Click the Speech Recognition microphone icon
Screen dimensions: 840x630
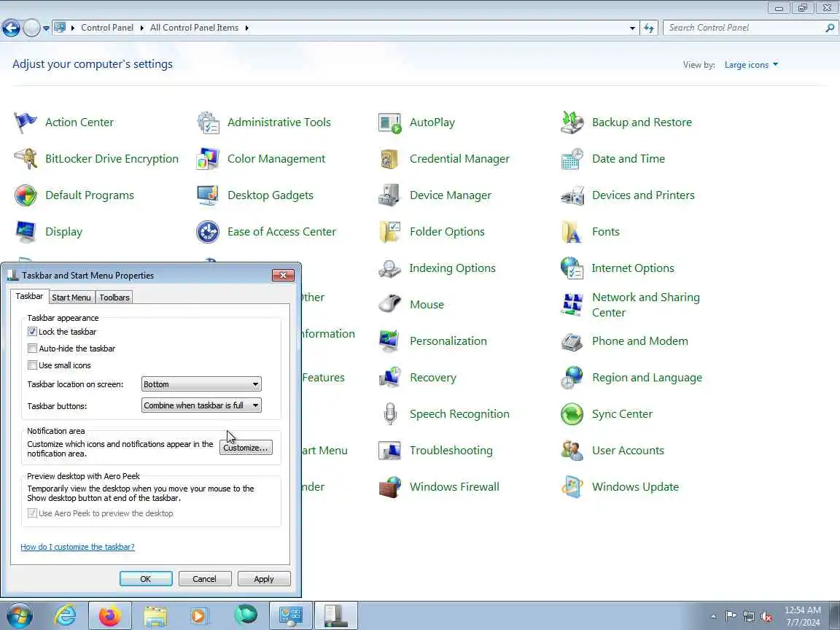(x=390, y=414)
